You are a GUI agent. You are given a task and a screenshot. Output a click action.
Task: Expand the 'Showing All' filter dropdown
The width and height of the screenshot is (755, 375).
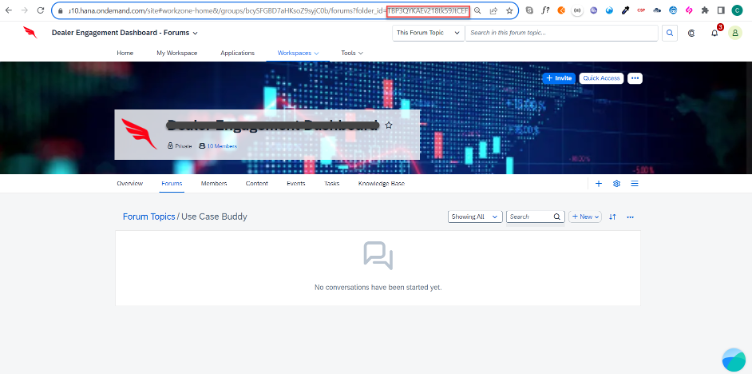pos(475,217)
